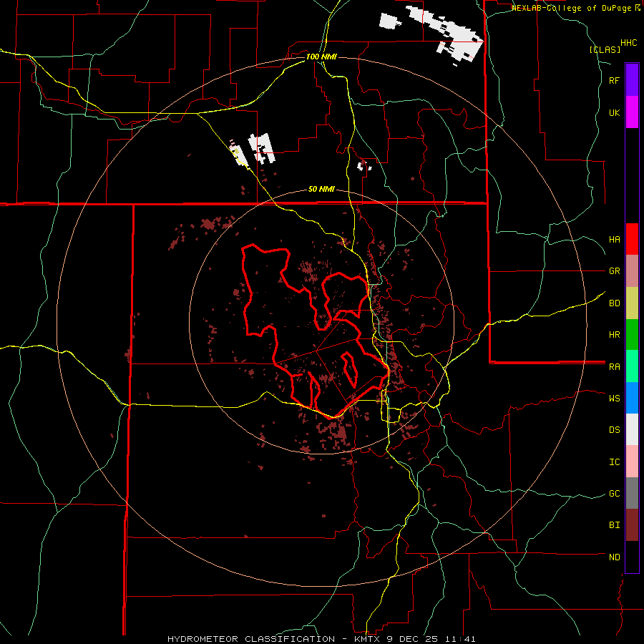Click the BI legend label
Screen dimensions: 644x644
click(x=615, y=525)
